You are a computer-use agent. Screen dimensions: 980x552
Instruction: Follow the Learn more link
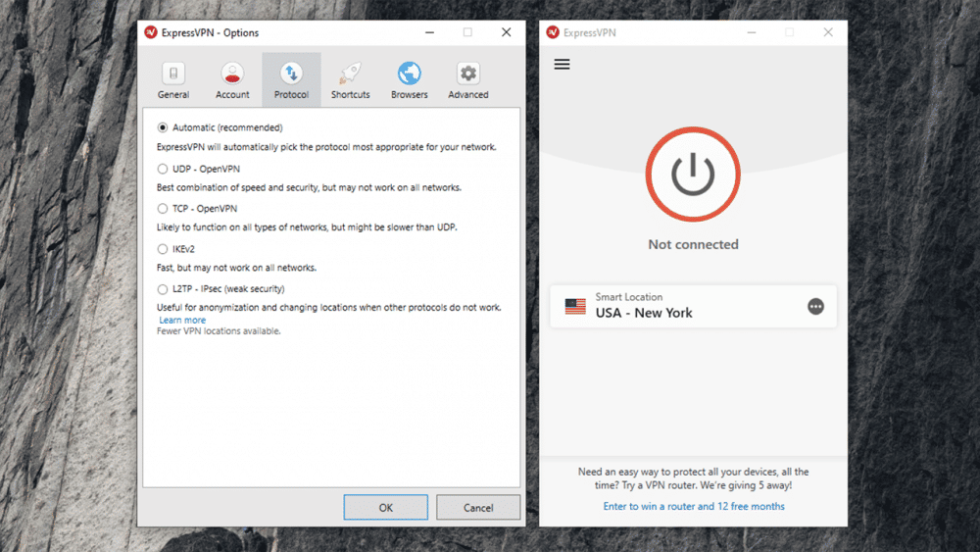pyautogui.click(x=182, y=320)
